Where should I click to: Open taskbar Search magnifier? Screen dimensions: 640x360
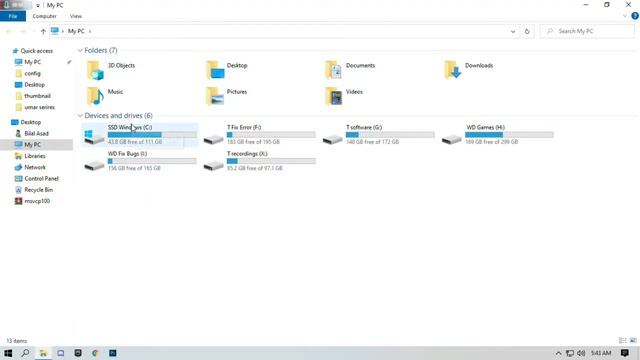click(x=25, y=353)
